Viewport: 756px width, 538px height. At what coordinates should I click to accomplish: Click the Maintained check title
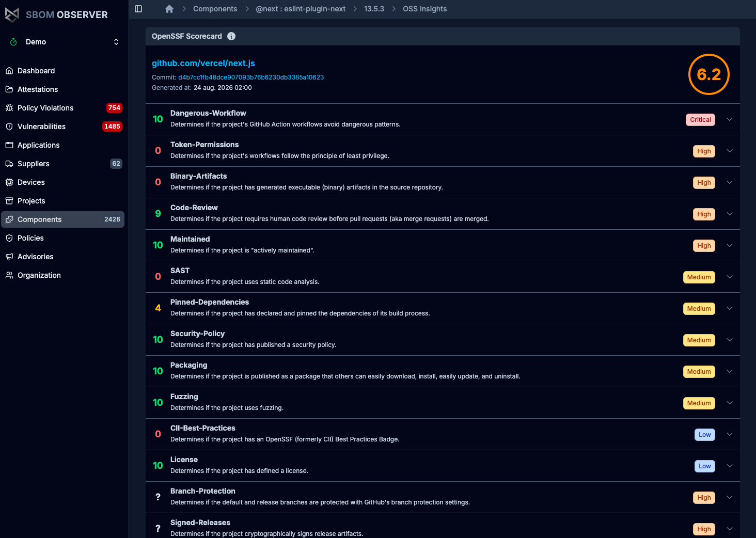tap(190, 239)
